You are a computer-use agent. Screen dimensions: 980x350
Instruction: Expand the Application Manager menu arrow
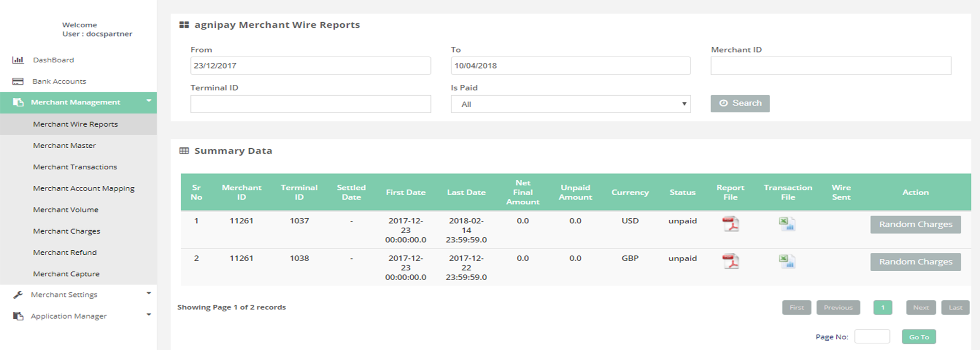(149, 314)
